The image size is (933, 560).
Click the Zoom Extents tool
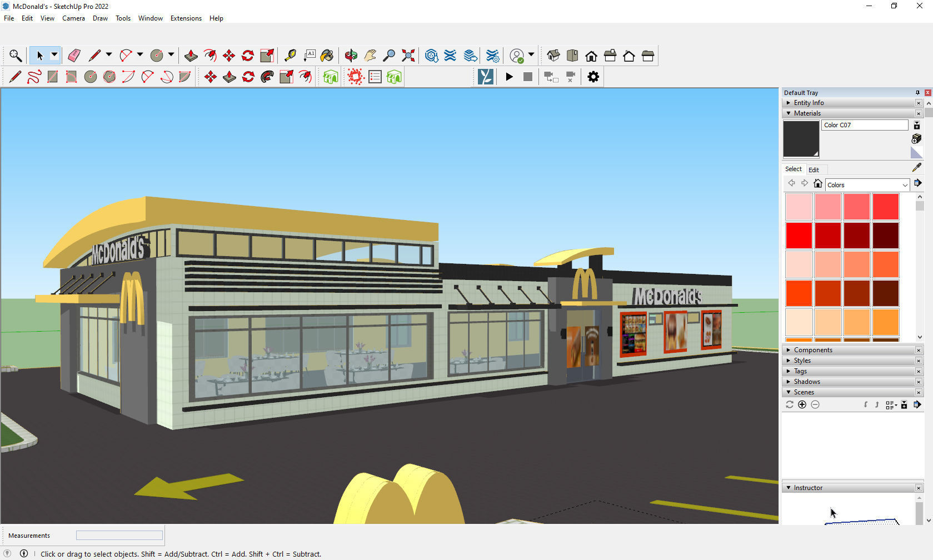click(x=408, y=56)
